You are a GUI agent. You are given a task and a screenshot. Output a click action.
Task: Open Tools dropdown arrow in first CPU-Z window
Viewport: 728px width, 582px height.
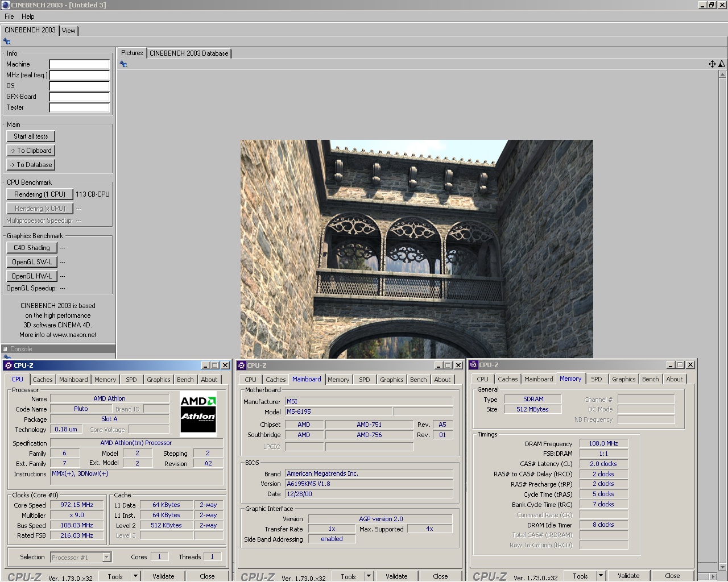click(x=135, y=576)
